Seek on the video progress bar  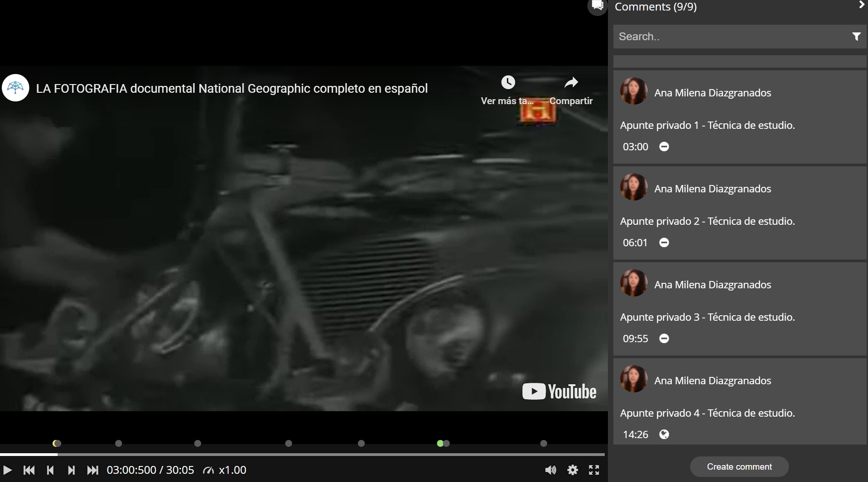pyautogui.click(x=302, y=455)
